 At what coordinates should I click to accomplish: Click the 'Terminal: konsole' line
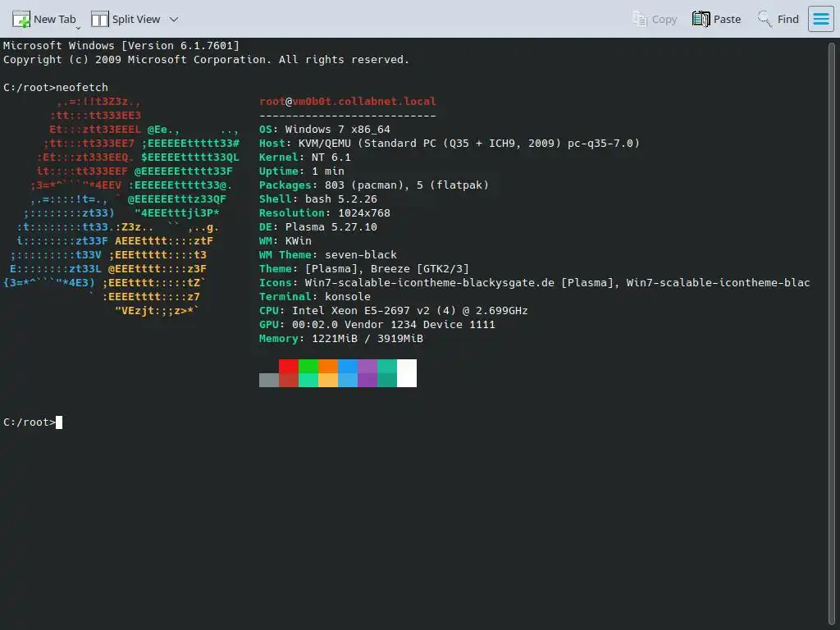point(315,296)
